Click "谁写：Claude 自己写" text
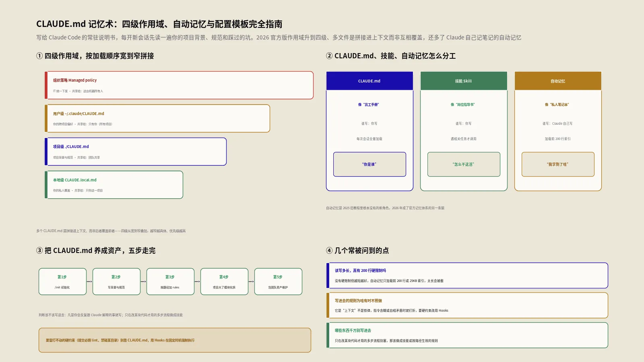The image size is (644, 362). (557, 123)
